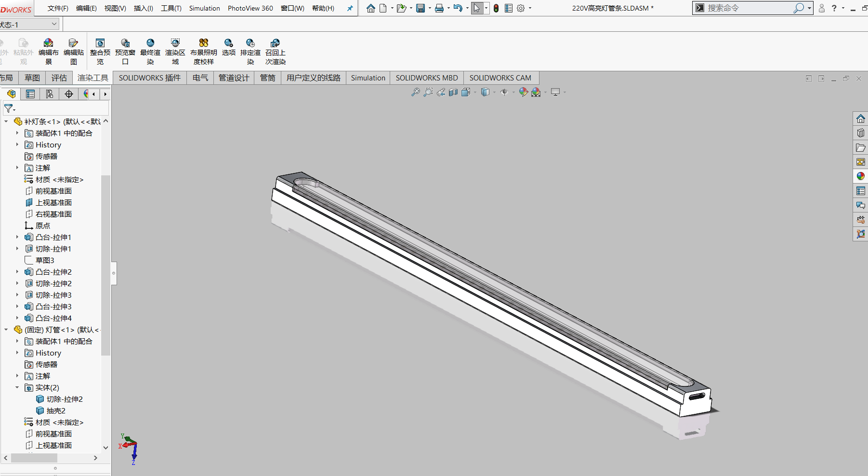
Task: Select 上视基准面 under 补灯条 in tree
Action: (53, 202)
